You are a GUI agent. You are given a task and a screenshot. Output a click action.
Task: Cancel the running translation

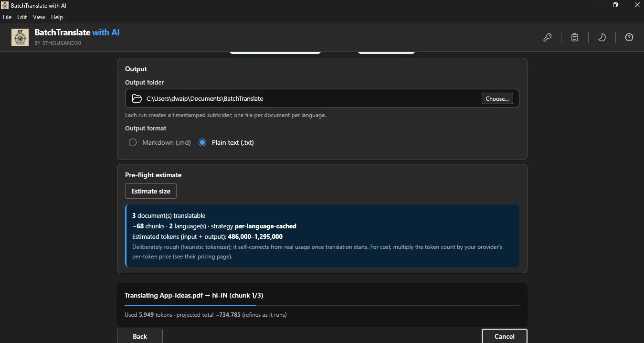[504, 336]
